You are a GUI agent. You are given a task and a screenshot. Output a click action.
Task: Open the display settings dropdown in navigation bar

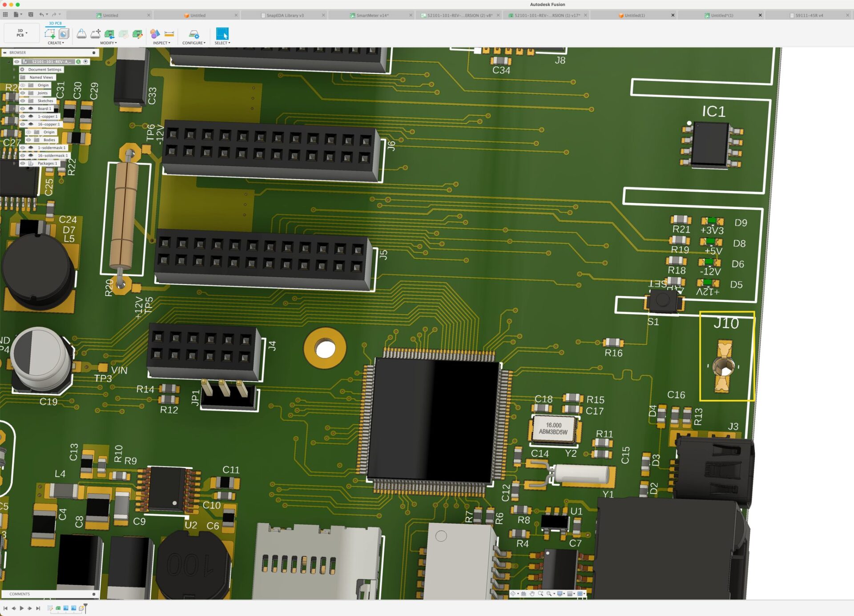point(565,594)
